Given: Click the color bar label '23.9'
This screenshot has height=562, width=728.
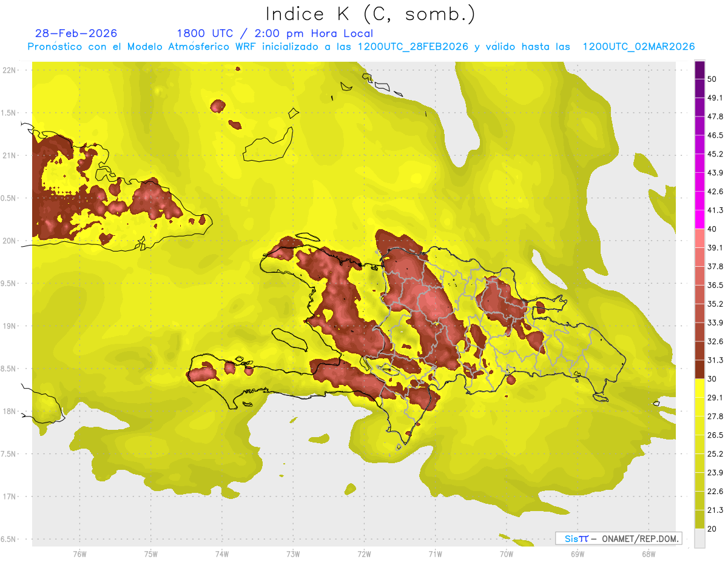Looking at the screenshot, I should tap(715, 472).
